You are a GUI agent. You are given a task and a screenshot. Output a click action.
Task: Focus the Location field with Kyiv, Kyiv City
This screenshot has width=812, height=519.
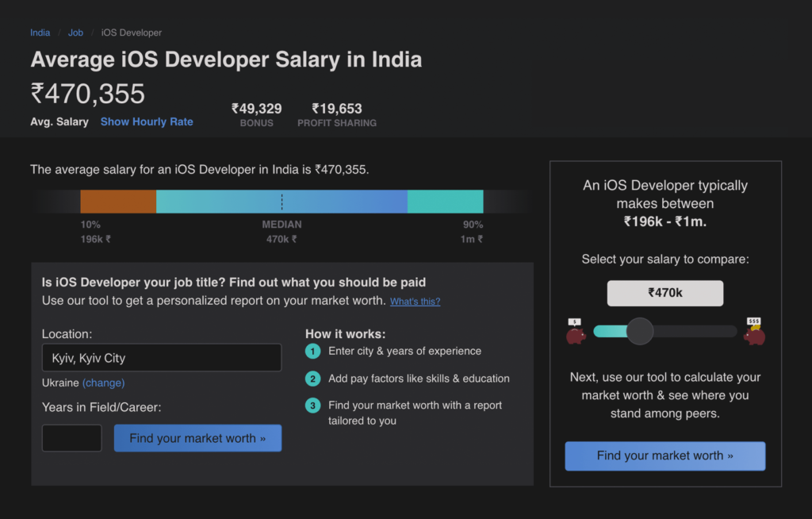point(162,358)
